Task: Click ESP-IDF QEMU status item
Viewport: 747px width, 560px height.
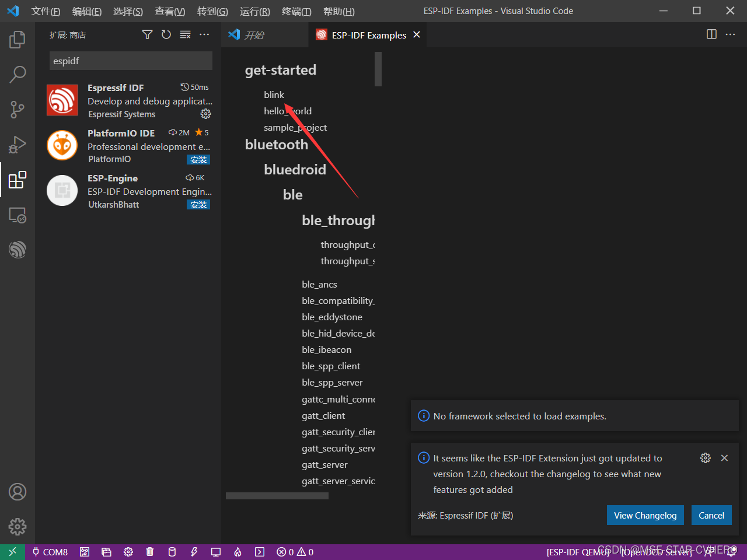Action: click(578, 552)
